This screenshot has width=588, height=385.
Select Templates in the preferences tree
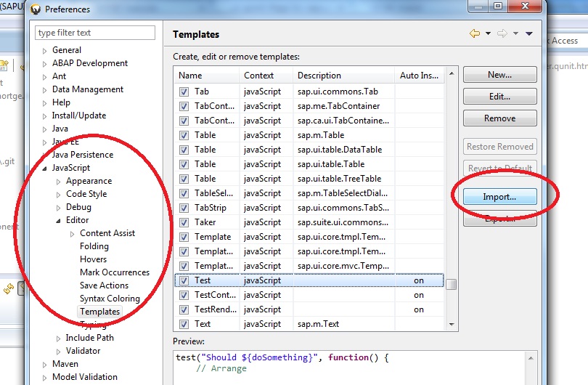(99, 312)
